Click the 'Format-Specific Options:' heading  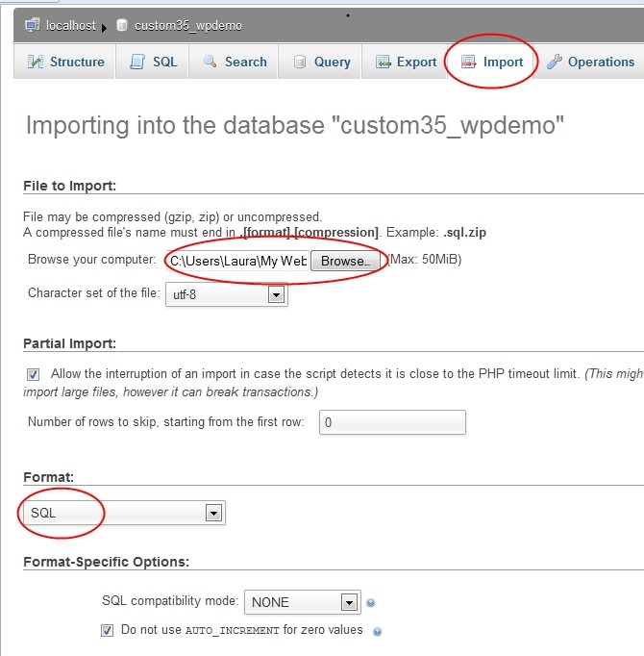(x=107, y=562)
